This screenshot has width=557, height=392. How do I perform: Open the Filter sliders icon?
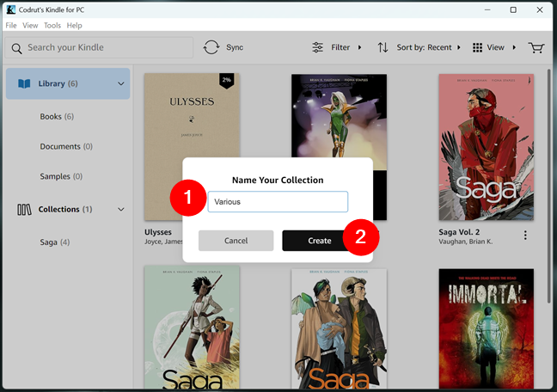click(317, 47)
